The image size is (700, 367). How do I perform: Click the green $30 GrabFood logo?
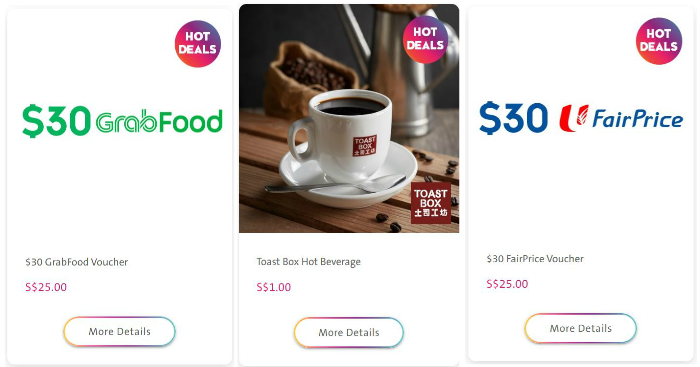pyautogui.click(x=122, y=121)
